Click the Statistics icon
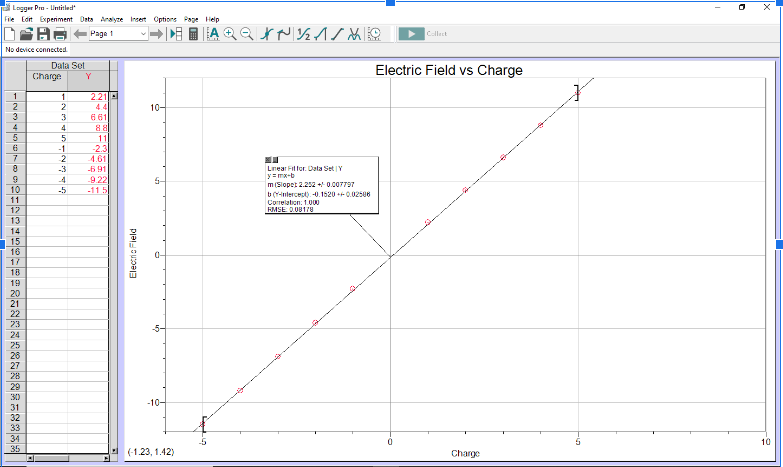783x467 pixels. [304, 34]
